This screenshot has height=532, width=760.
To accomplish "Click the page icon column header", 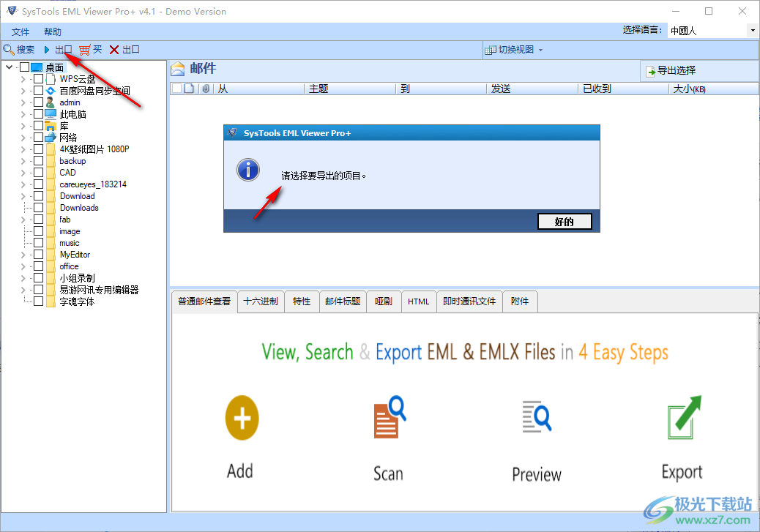I will coord(189,89).
